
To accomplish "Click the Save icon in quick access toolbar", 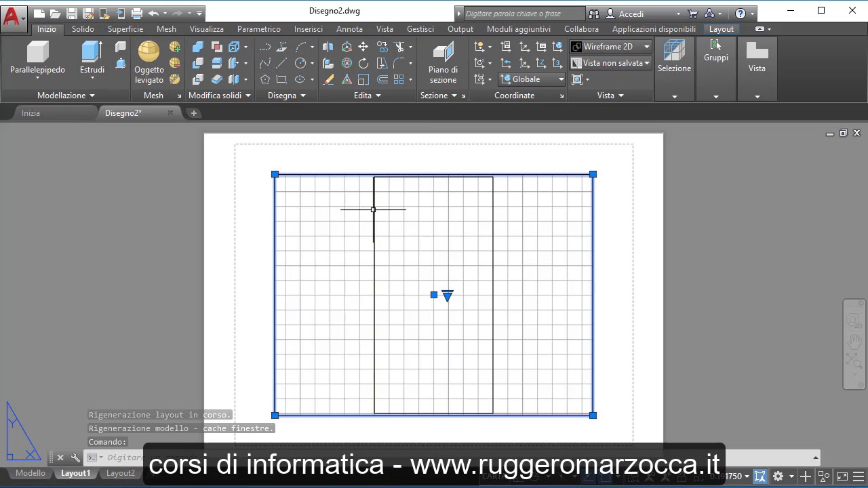I will (x=71, y=13).
